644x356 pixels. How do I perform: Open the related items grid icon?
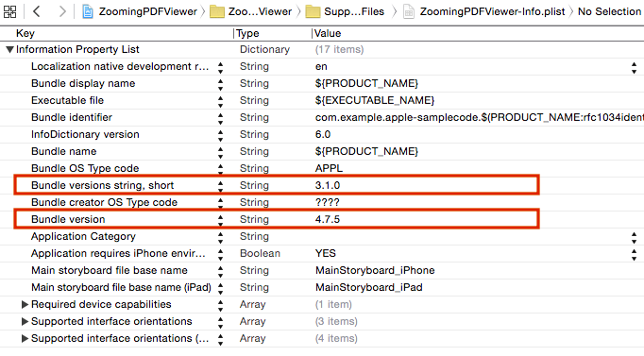coord(9,11)
